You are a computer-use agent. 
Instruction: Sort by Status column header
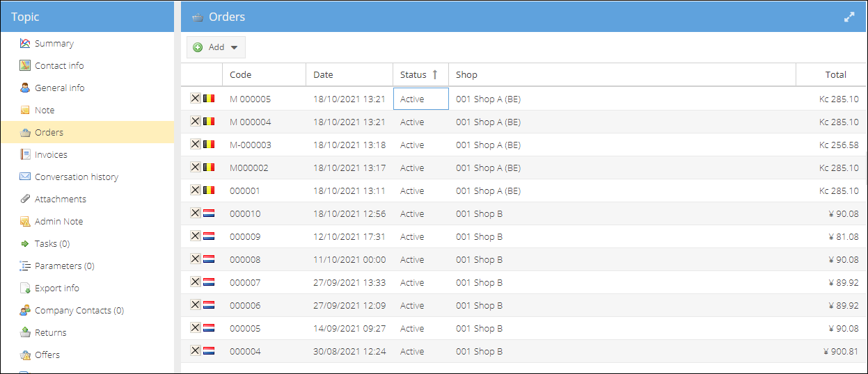tap(420, 74)
